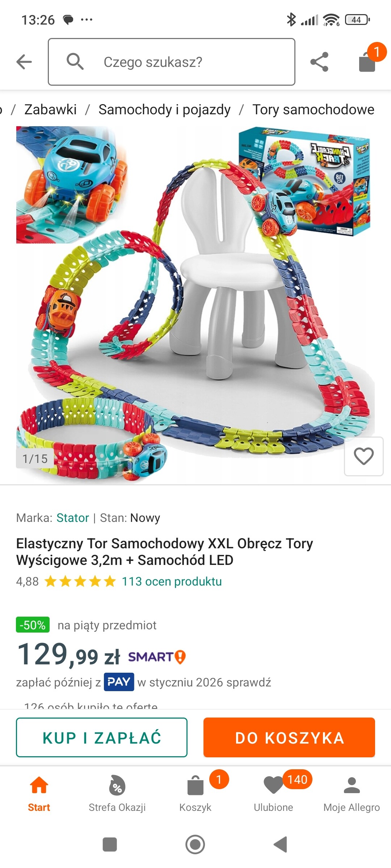391x868 pixels.
Task: Open the Koszyk tab icon
Action: (195, 786)
